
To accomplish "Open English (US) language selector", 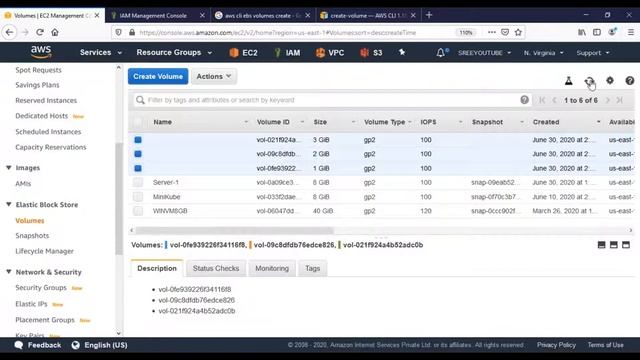I will pyautogui.click(x=100, y=345).
